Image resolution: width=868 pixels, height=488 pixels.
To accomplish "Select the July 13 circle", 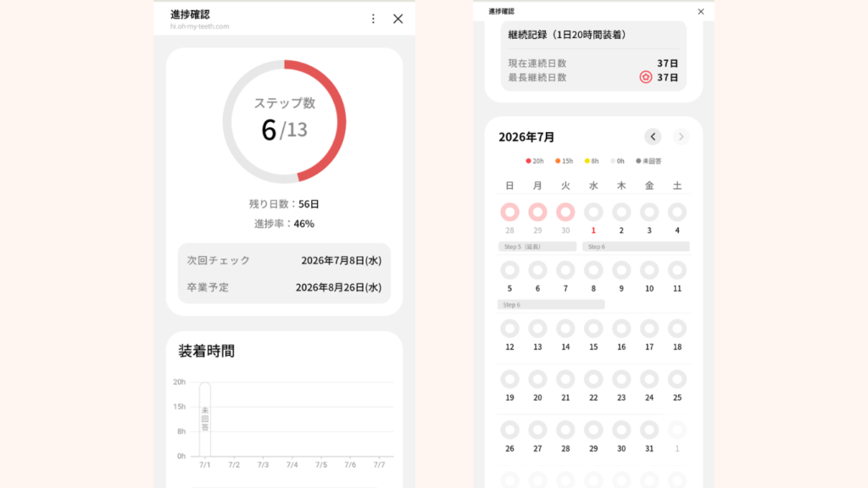I will coord(537,329).
